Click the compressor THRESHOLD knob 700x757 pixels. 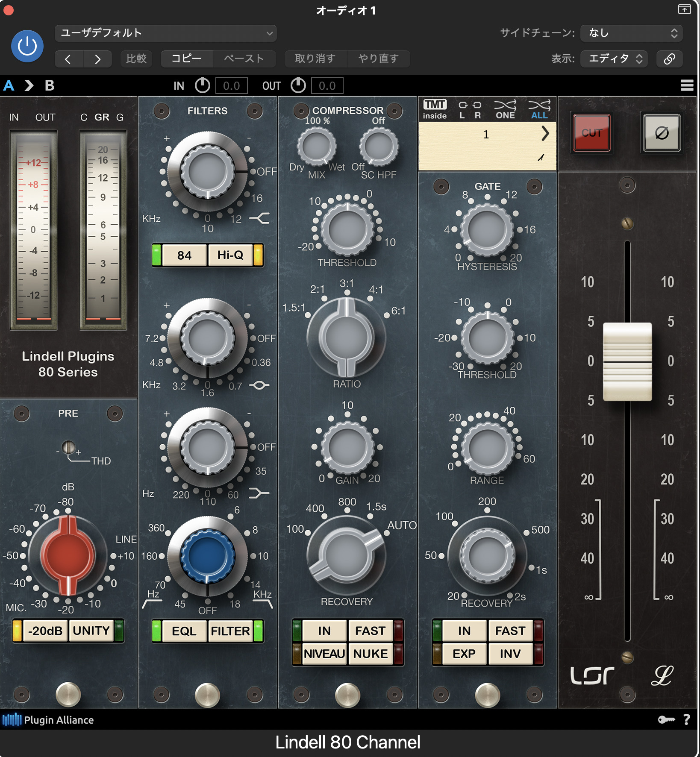[347, 229]
